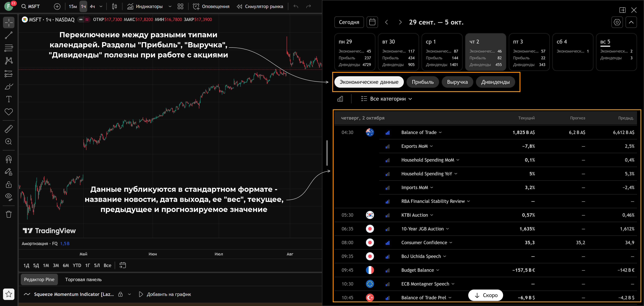Click the Сегодня button
The image size is (644, 306).
coord(349,22)
